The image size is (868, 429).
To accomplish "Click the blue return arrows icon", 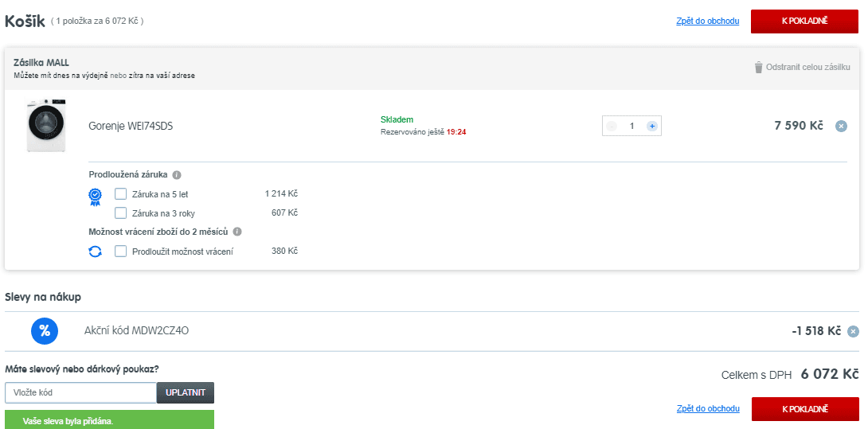I will pos(96,252).
